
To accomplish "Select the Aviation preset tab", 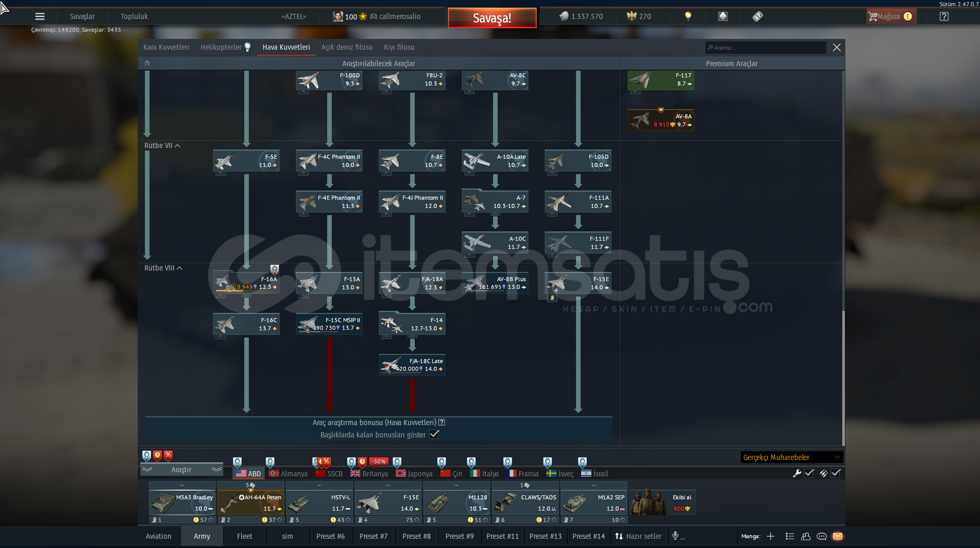I will (158, 536).
